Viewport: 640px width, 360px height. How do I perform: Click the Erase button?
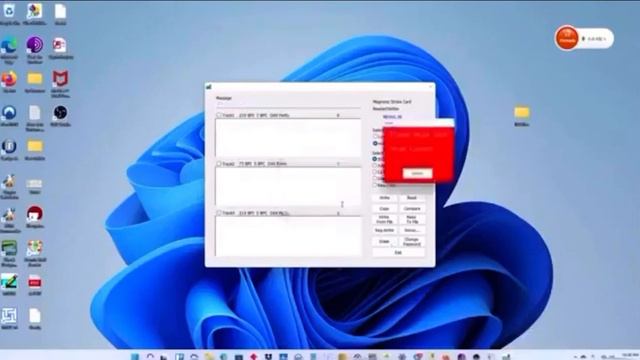tap(384, 242)
